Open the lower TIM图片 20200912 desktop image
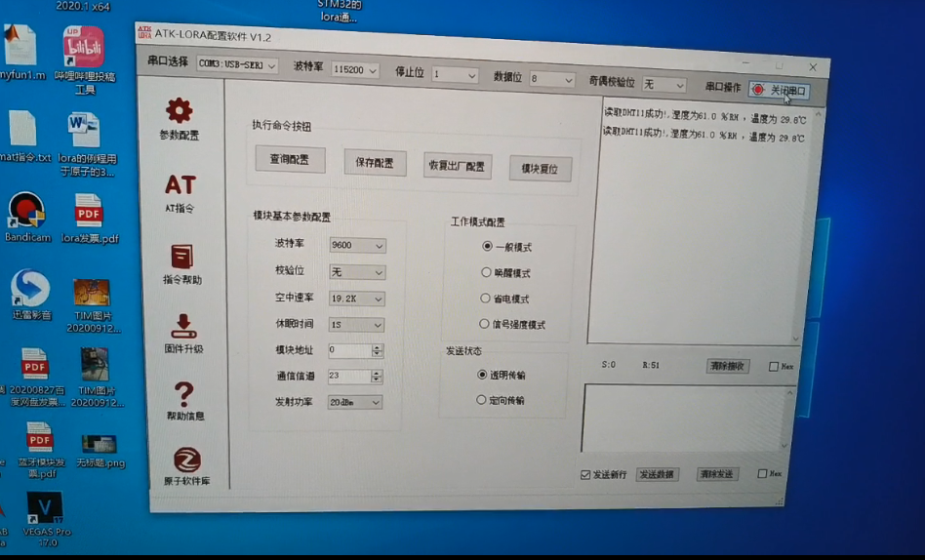Image resolution: width=925 pixels, height=560 pixels. coord(97,378)
